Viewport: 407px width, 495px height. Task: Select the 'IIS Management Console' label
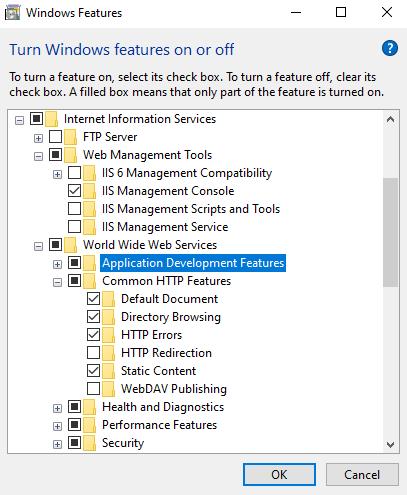coord(168,191)
